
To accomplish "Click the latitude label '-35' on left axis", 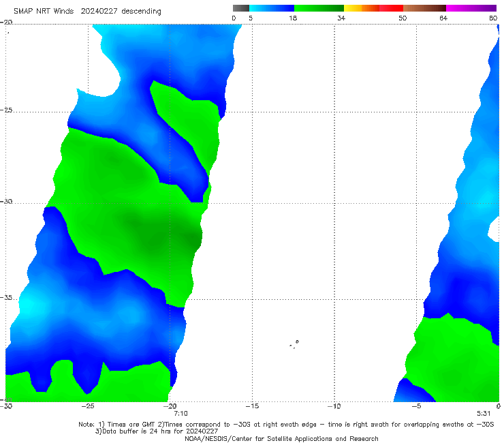I will pos(6,298).
